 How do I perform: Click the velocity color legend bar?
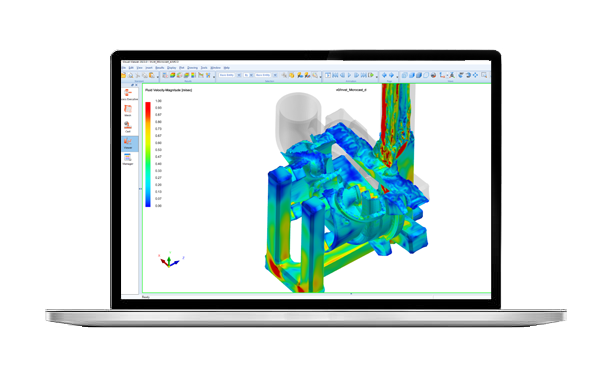(x=148, y=154)
